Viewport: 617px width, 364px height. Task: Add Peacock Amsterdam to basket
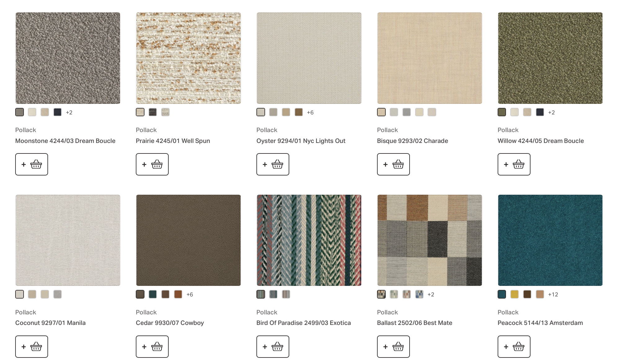pos(514,347)
